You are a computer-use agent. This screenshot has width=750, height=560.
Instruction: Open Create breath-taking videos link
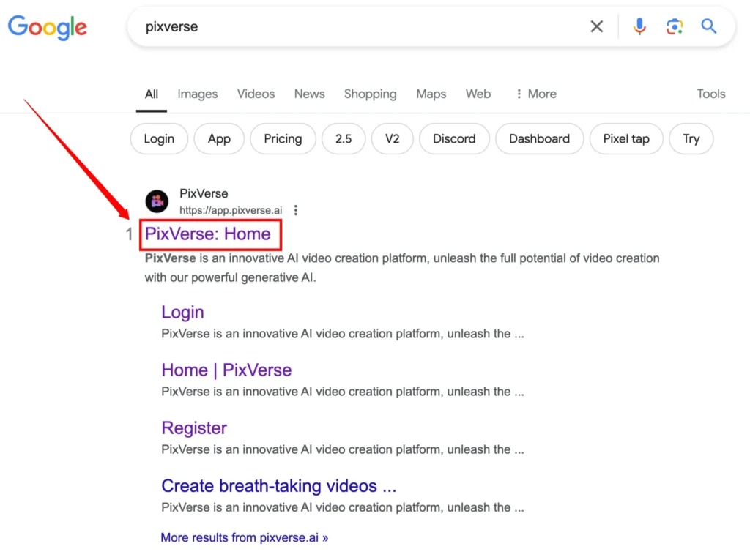click(x=279, y=486)
